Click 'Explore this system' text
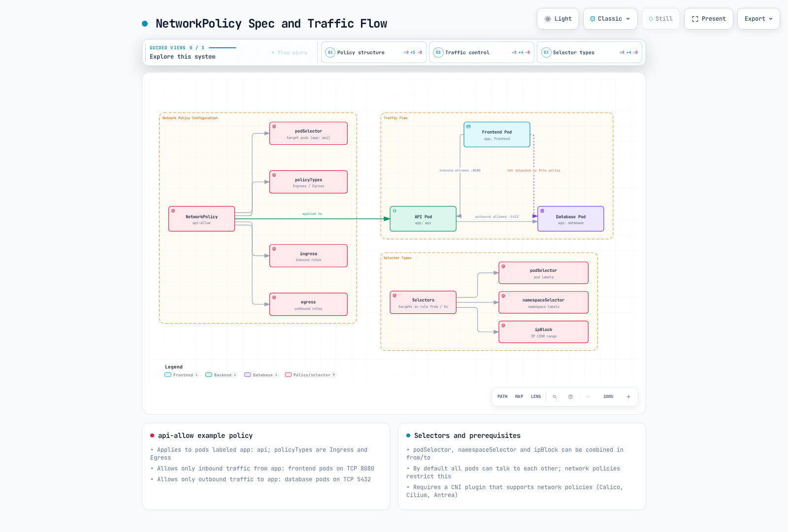 pyautogui.click(x=183, y=57)
